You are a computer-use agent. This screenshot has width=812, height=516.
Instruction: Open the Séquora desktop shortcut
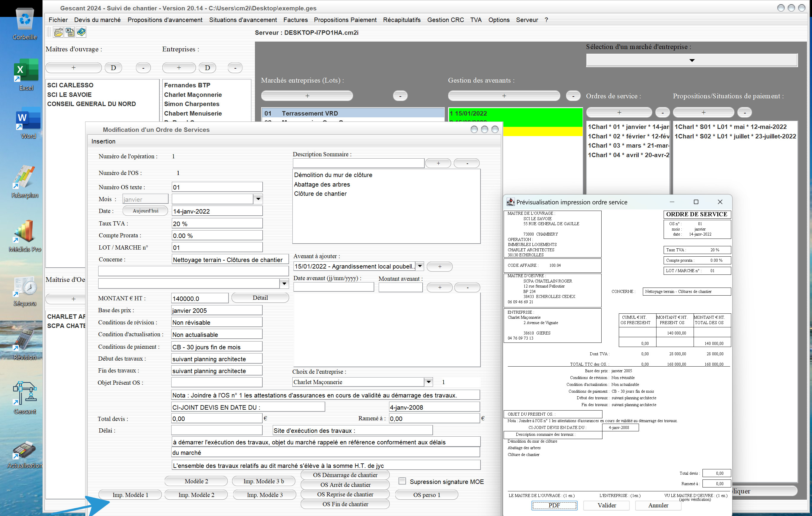click(25, 291)
